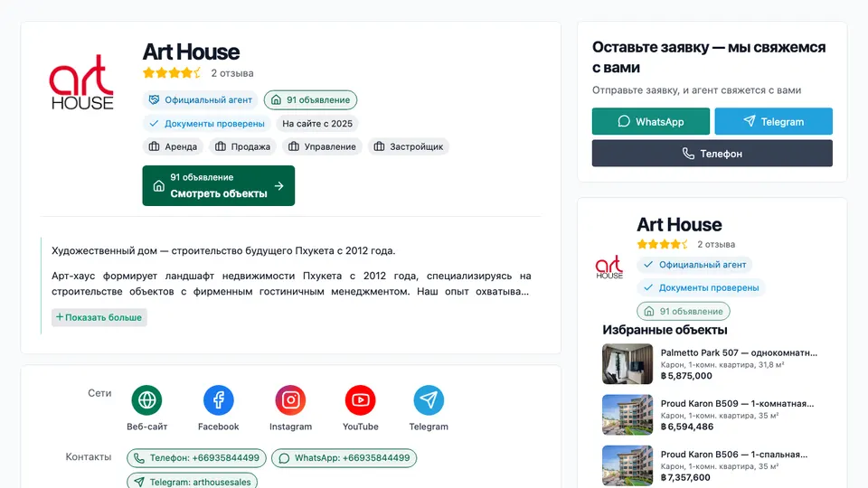Click Официальный агент badge in sidebar
The image size is (868, 488).
(x=694, y=265)
